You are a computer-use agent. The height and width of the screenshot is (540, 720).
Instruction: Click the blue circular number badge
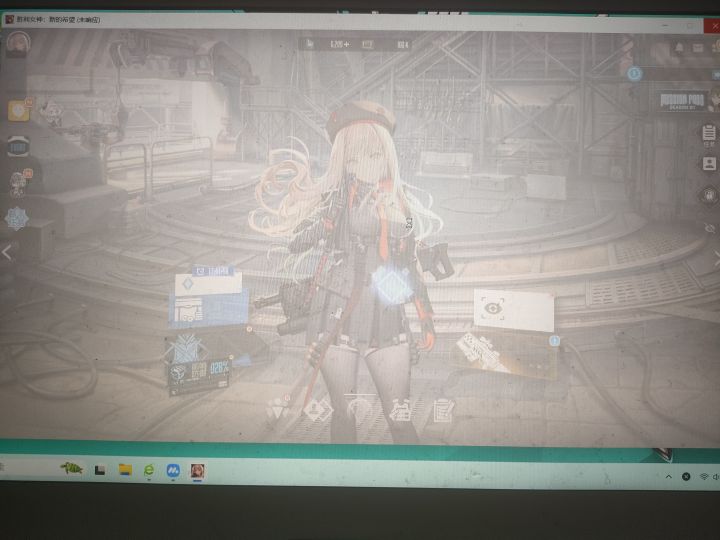(634, 73)
